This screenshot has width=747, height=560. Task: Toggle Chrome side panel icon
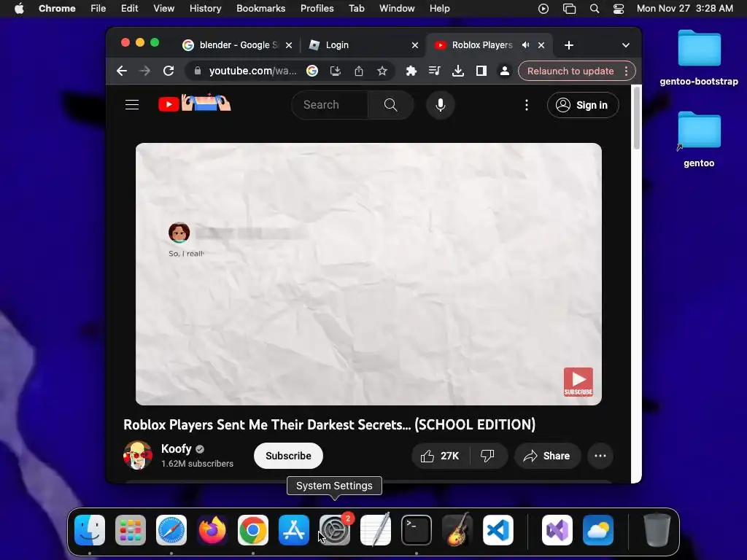click(481, 71)
